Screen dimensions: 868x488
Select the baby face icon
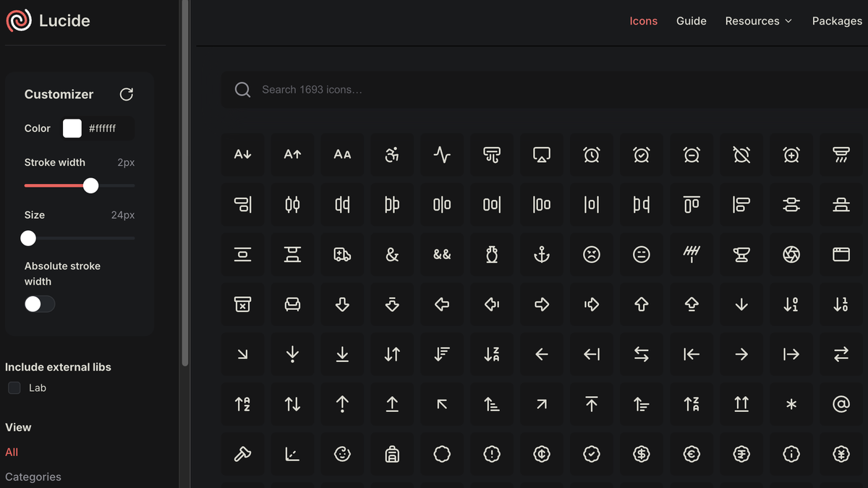[342, 454]
